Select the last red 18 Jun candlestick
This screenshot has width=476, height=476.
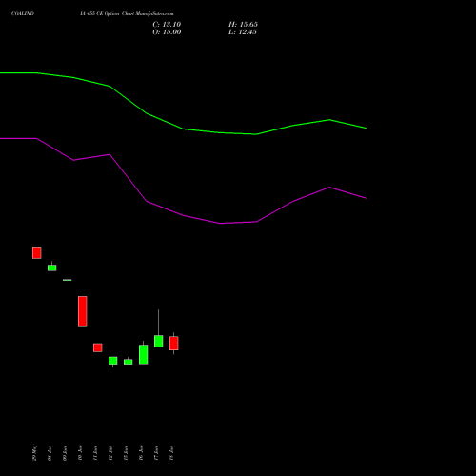click(x=174, y=344)
